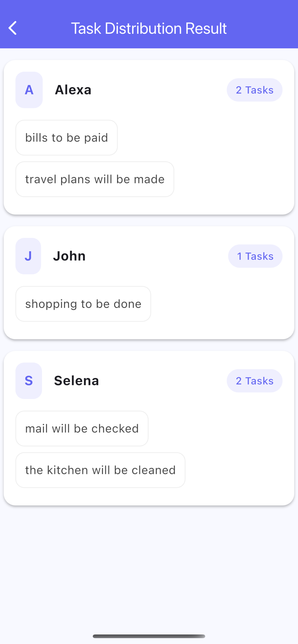Click Selena's "2 Tasks" badge

[254, 381]
